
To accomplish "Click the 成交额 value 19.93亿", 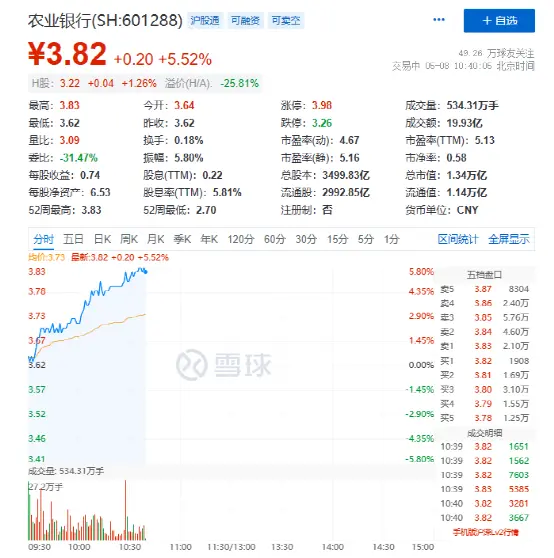I will pyautogui.click(x=464, y=123).
